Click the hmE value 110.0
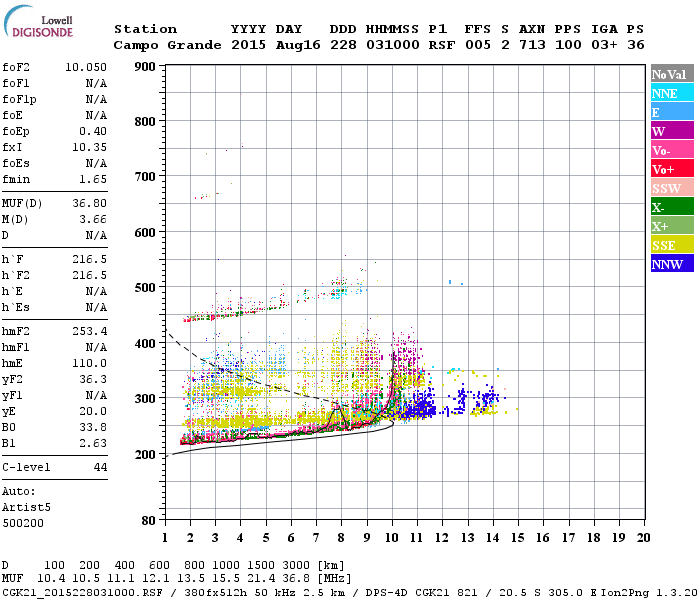 click(x=89, y=363)
